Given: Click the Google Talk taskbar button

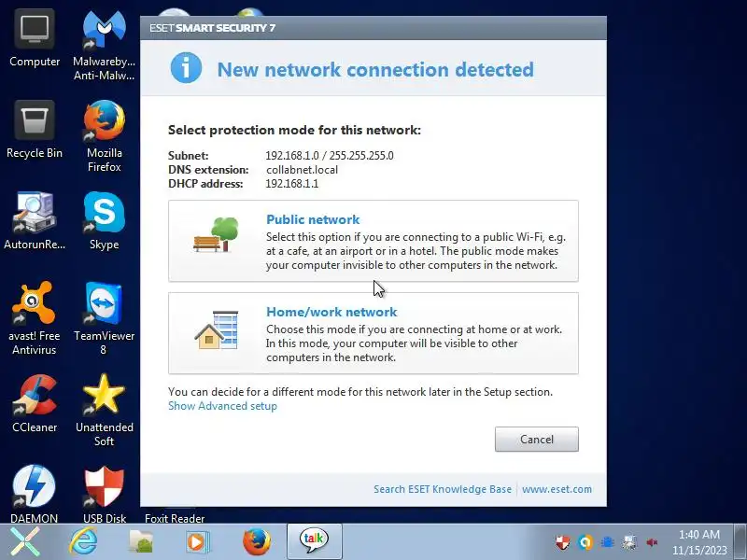Looking at the screenshot, I should tap(314, 540).
